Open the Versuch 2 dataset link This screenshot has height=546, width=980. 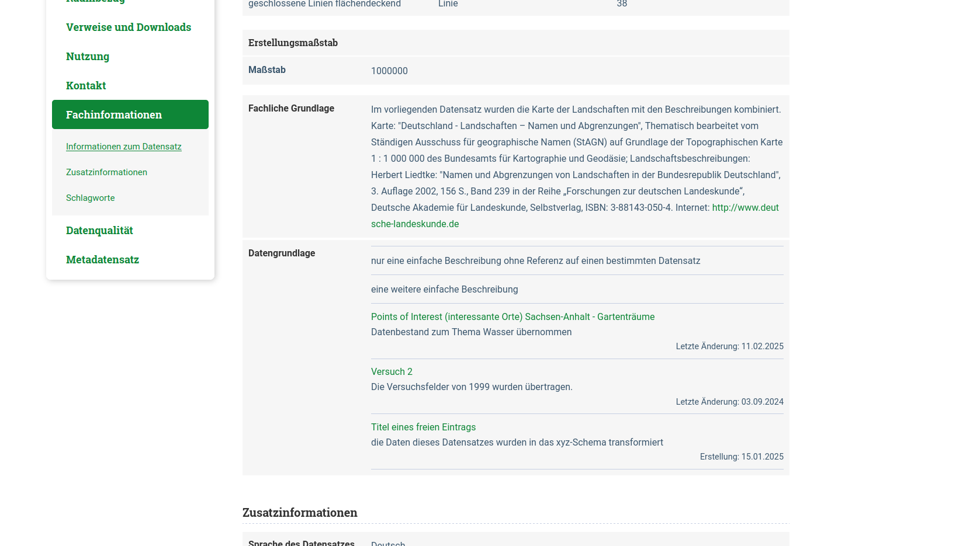pyautogui.click(x=392, y=372)
